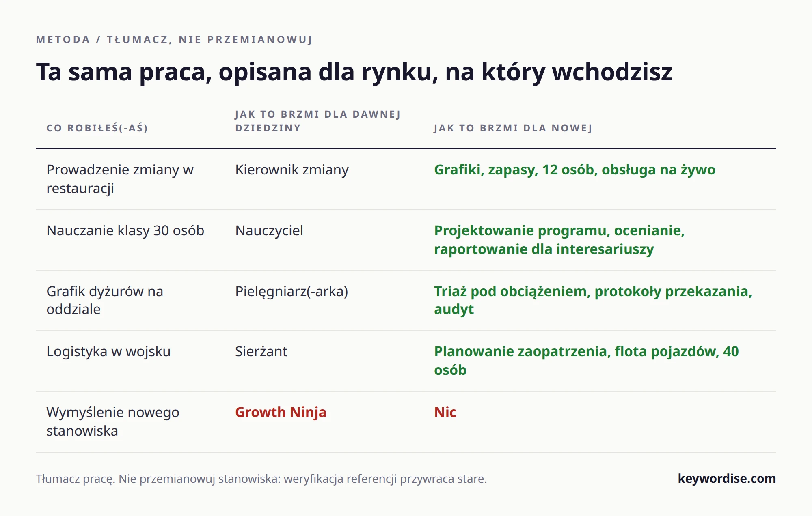The height and width of the screenshot is (516, 812).
Task: Select the cell 'Kierownik zmiany'
Action: (292, 170)
